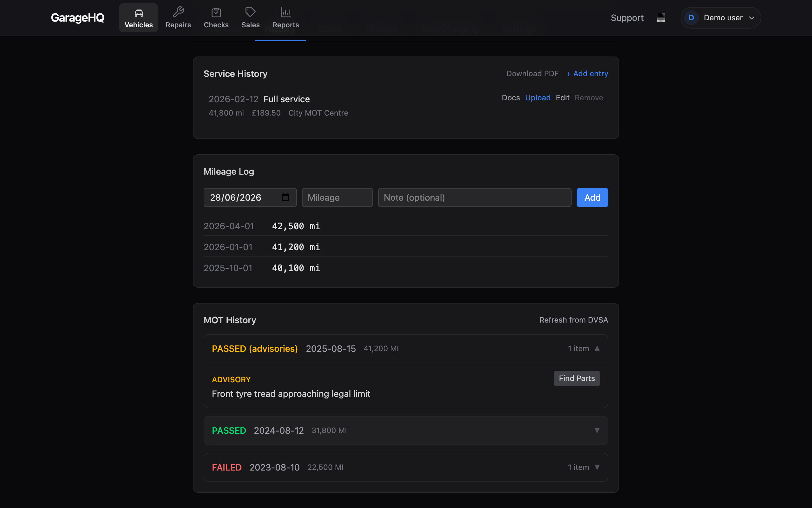This screenshot has height=508, width=812.
Task: Click the Add mileage button
Action: 592,197
